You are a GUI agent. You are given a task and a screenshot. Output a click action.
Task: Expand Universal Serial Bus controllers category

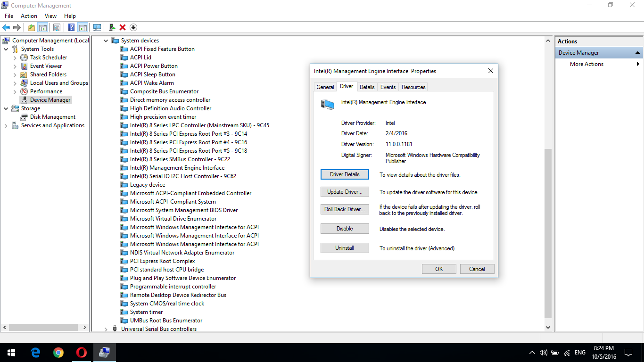pyautogui.click(x=106, y=329)
